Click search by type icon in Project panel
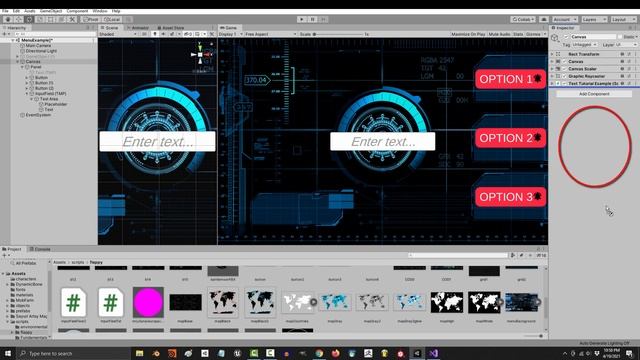The height and width of the screenshot is (360, 640). click(513, 255)
